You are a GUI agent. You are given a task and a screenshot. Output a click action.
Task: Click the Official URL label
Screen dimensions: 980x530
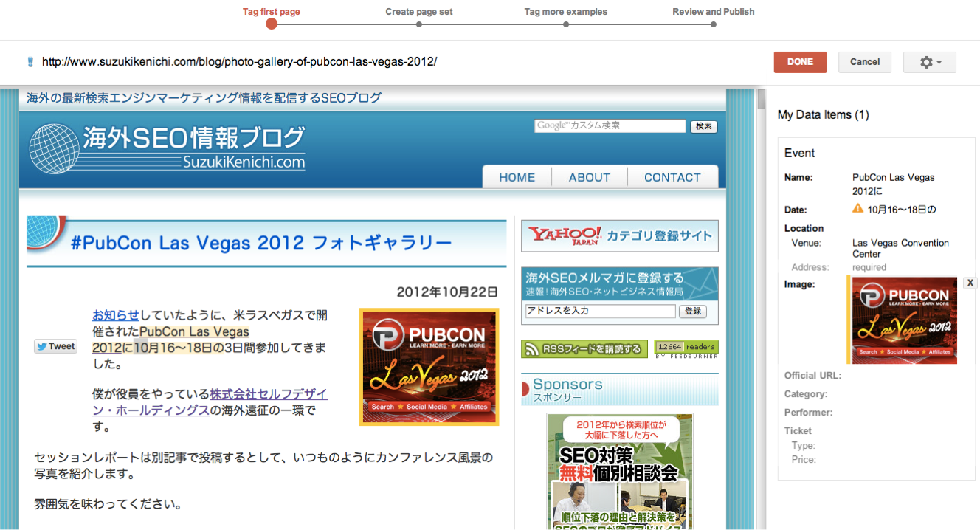[x=812, y=376]
